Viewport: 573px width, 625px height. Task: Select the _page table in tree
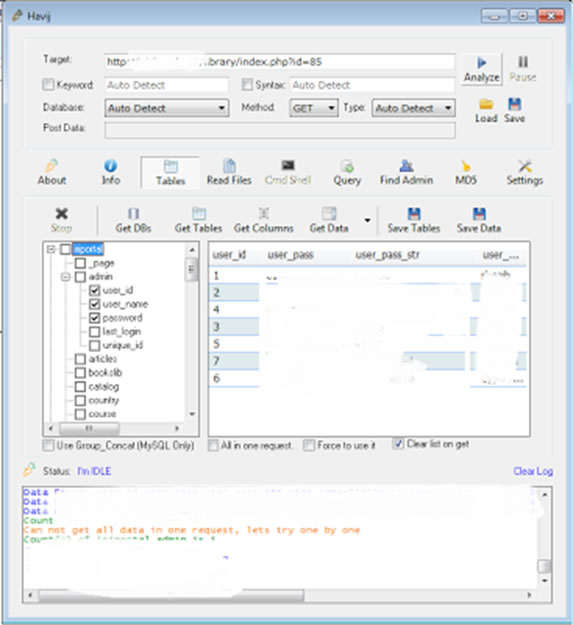(102, 263)
